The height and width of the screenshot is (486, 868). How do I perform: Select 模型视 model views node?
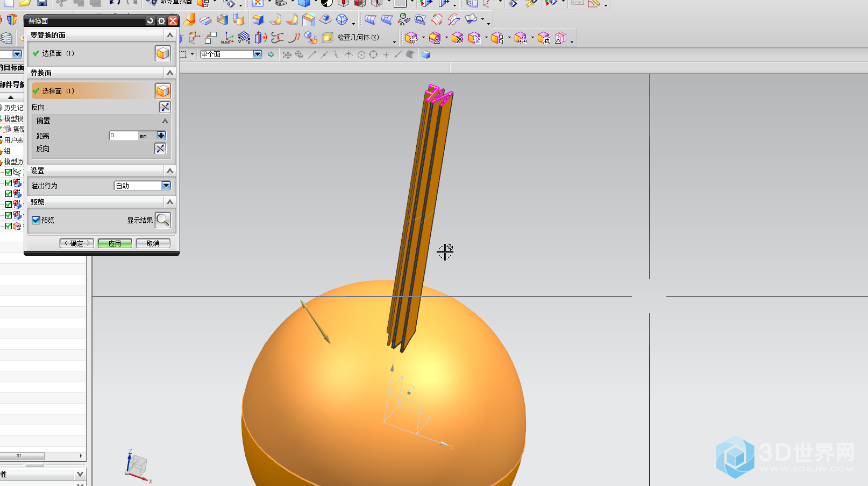point(13,118)
